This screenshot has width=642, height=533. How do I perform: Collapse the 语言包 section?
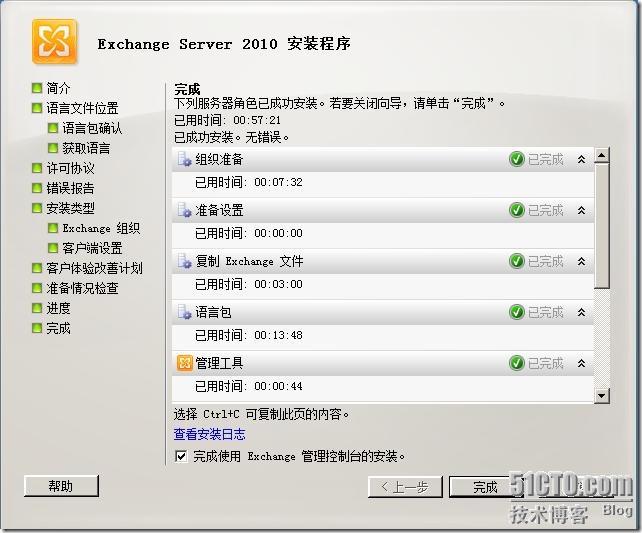[x=581, y=312]
